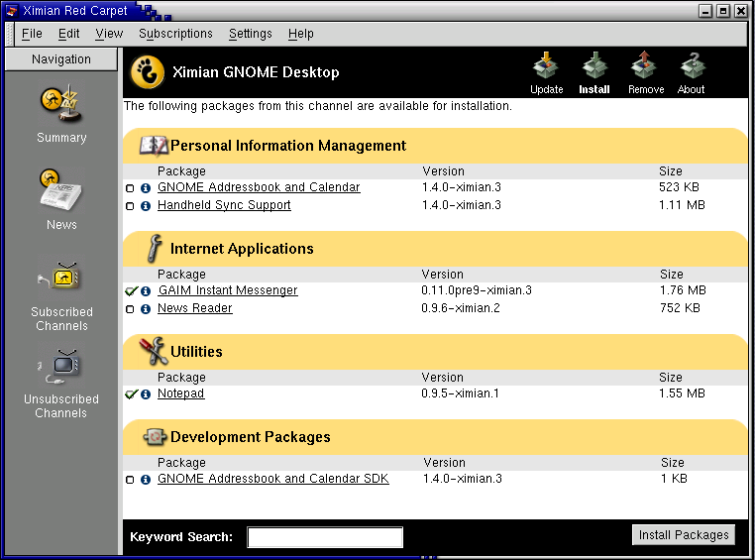Open the Settings menu
The height and width of the screenshot is (560, 755).
click(x=251, y=34)
